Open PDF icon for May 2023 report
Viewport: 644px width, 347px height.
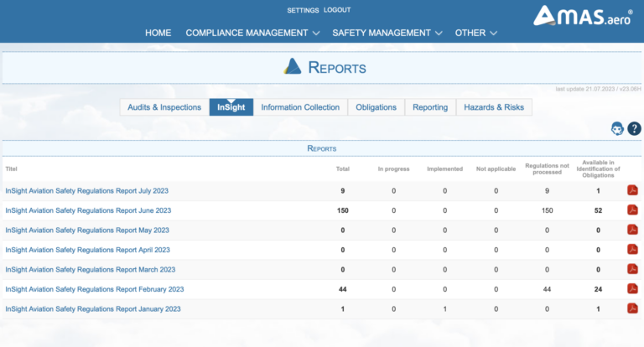tap(632, 230)
